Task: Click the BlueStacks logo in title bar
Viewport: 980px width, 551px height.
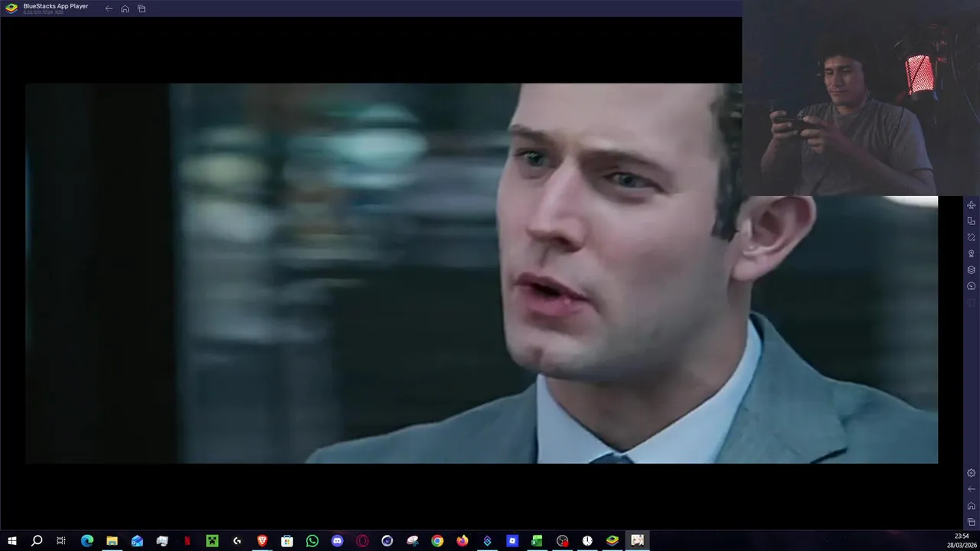Action: click(x=11, y=8)
